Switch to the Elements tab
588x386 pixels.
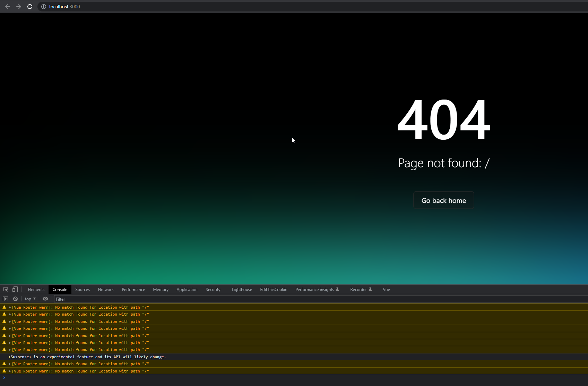pos(36,289)
